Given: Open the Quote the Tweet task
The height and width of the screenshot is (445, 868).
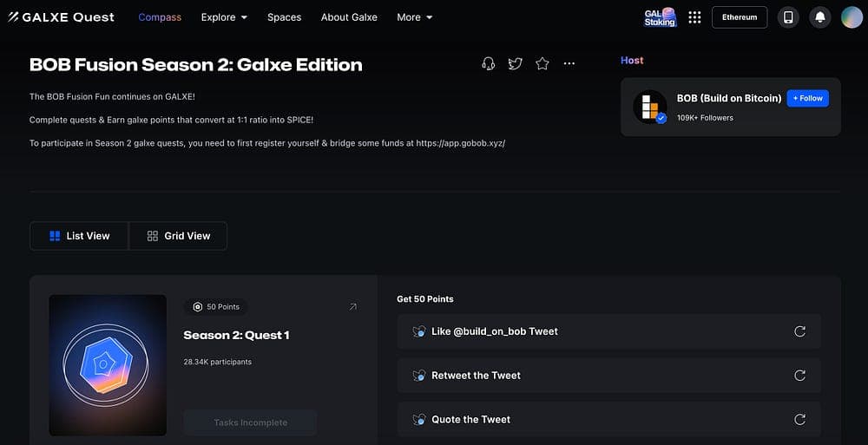Looking at the screenshot, I should click(609, 420).
